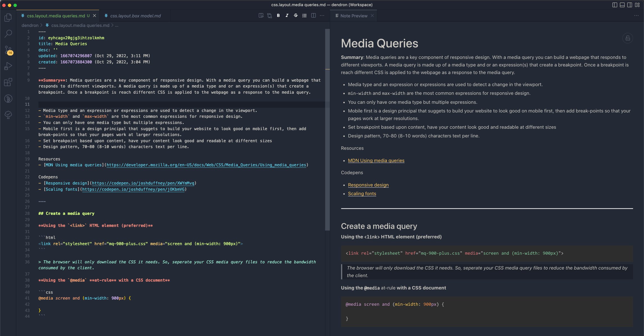Open the tree-shaped icon view at the bottom of the activity bar
Image resolution: width=644 pixels, height=336 pixels.
pyautogui.click(x=8, y=115)
